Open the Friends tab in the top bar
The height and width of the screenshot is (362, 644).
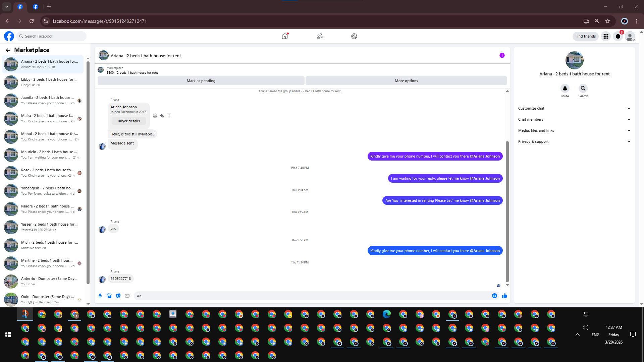319,36
